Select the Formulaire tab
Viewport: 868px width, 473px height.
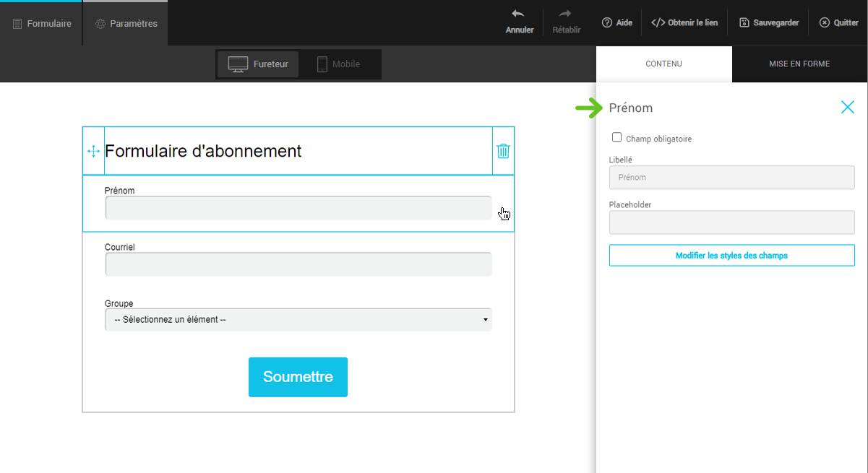42,24
